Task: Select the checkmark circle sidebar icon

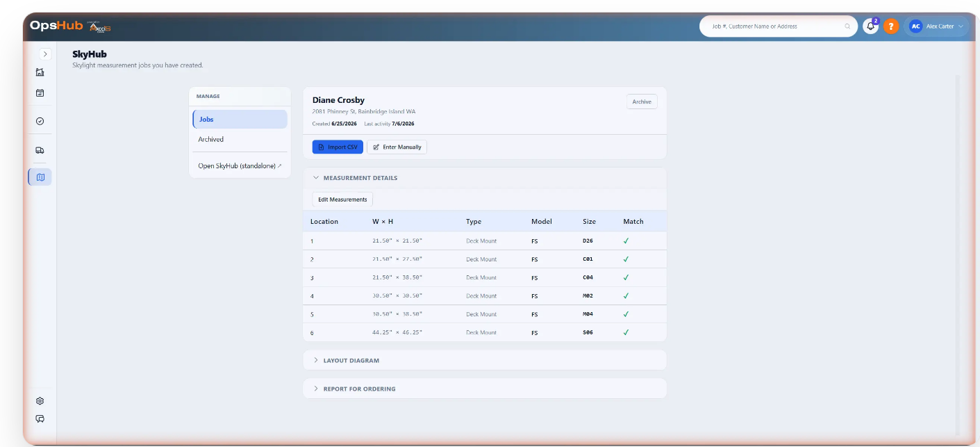Action: point(40,121)
